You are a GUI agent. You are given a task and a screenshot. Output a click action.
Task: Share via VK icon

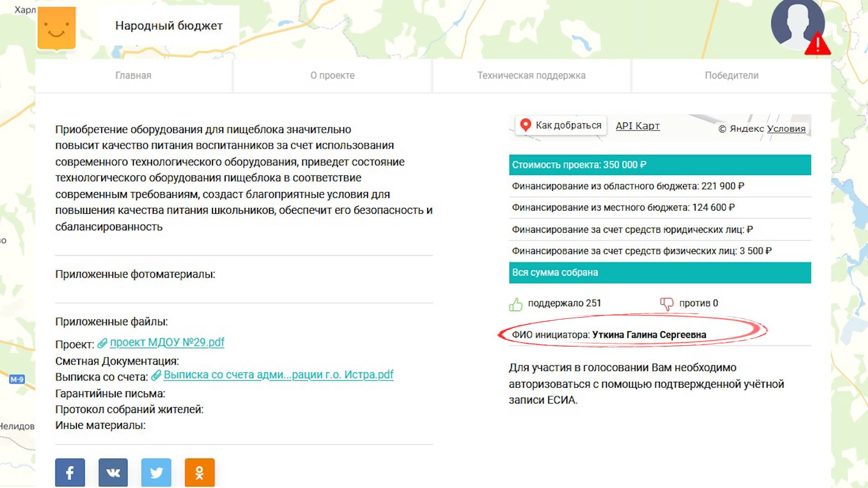click(113, 473)
